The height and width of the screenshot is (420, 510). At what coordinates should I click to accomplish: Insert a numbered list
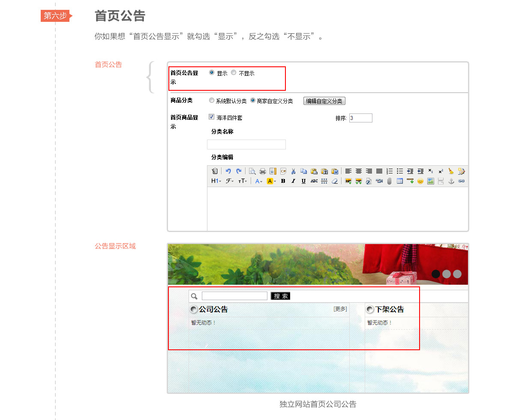point(389,171)
